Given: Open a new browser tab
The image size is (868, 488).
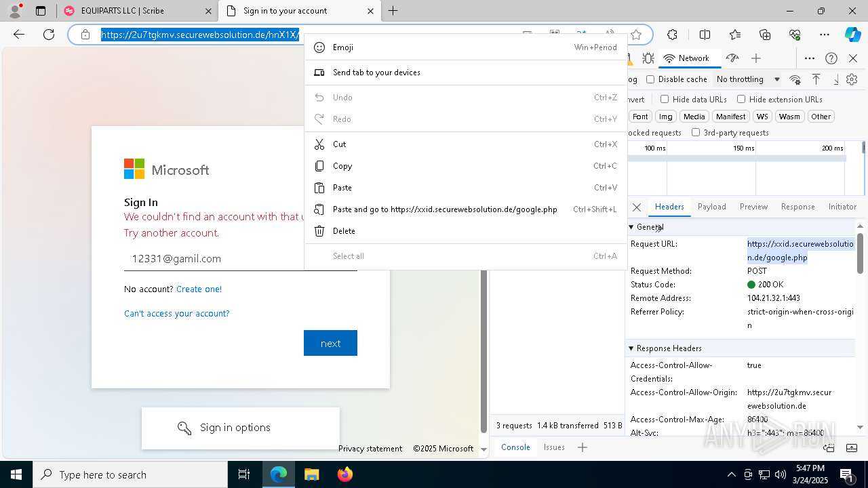Looking at the screenshot, I should pyautogui.click(x=393, y=11).
